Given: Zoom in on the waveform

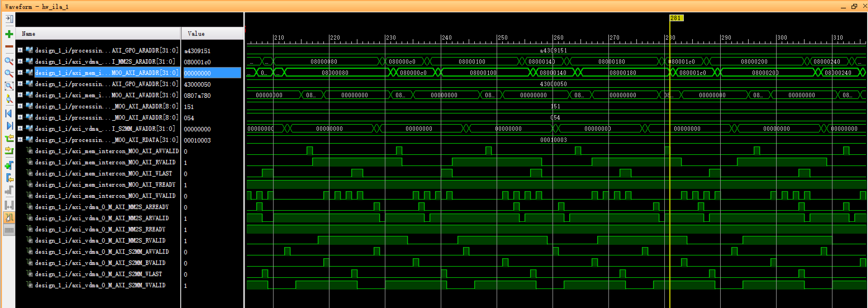Looking at the screenshot, I should 9,61.
